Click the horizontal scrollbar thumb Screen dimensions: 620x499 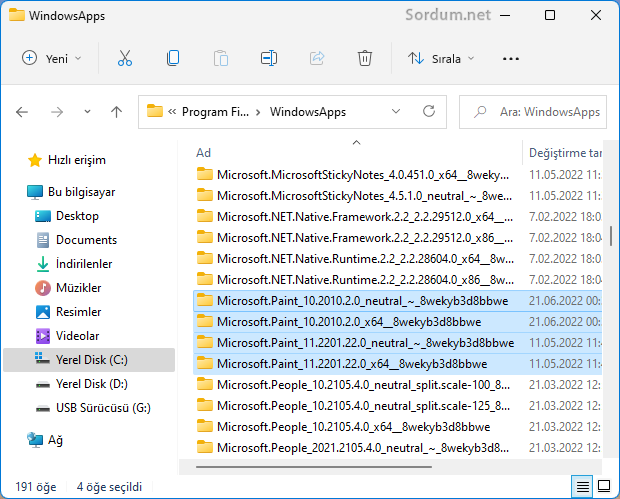click(314, 467)
